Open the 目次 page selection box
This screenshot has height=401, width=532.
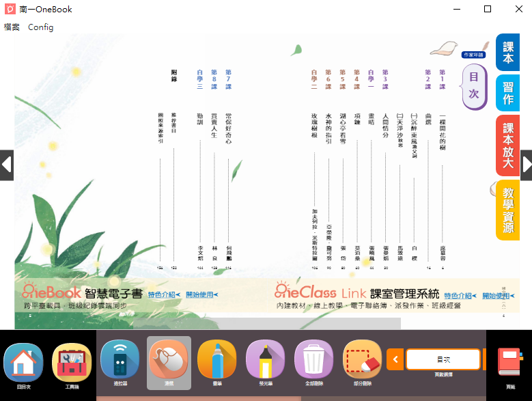click(x=443, y=359)
